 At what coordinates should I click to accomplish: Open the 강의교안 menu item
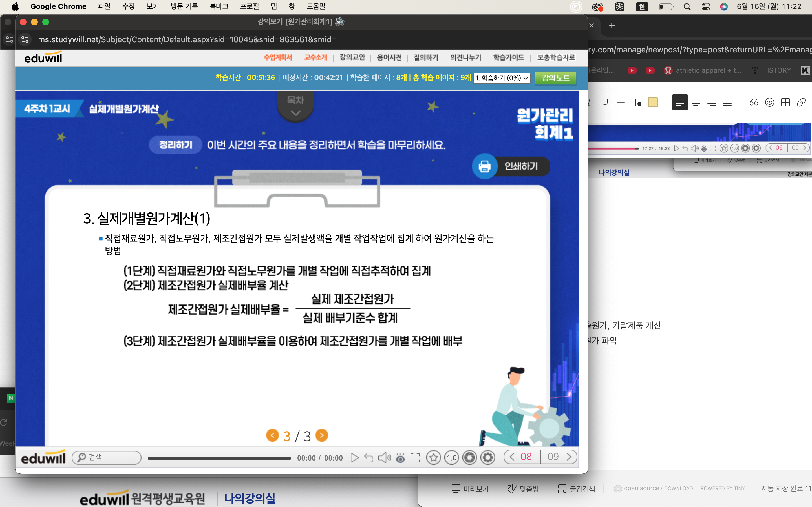(352, 57)
